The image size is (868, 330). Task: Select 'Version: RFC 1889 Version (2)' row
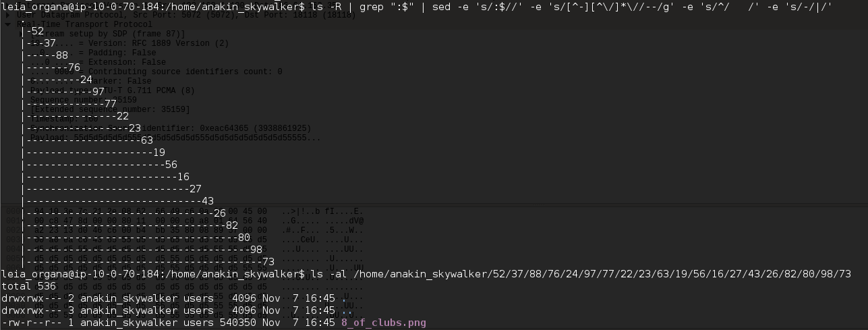click(x=128, y=43)
